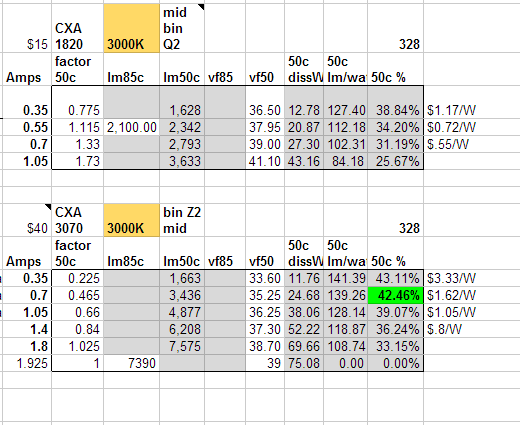
Task: Select the CXA 1820 label cell
Action: 78,28
